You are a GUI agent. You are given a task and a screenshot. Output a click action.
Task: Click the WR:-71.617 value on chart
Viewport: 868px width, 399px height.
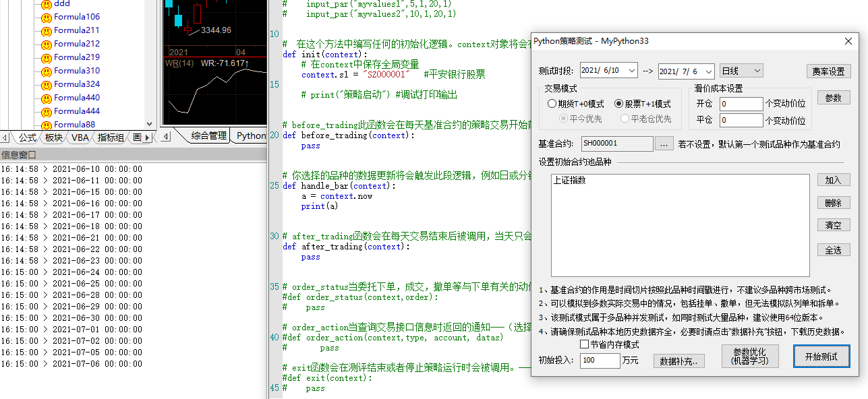225,63
